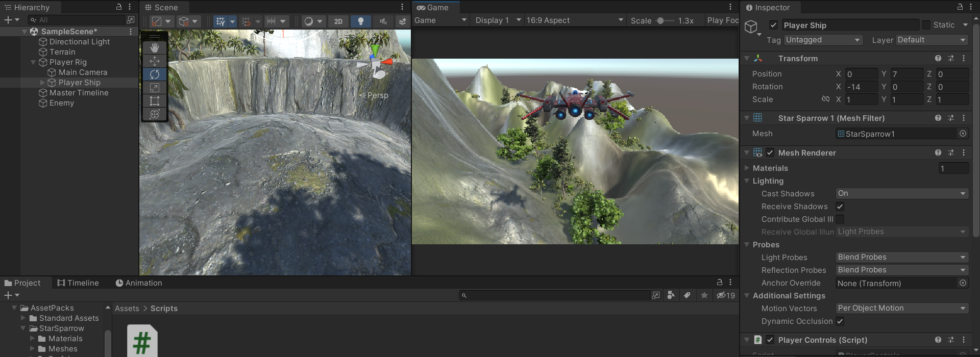This screenshot has height=357, width=980.
Task: Open the object picker for StarSparrow1 mesh
Action: pyautogui.click(x=963, y=134)
